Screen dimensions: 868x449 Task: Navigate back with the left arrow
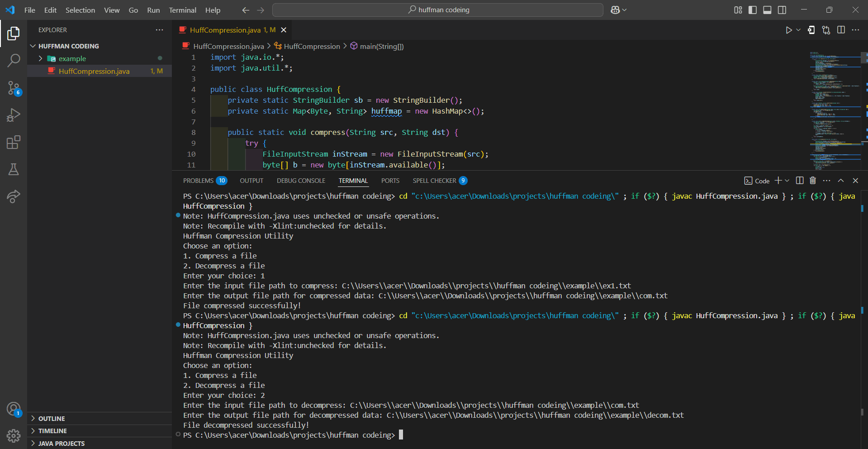[246, 10]
